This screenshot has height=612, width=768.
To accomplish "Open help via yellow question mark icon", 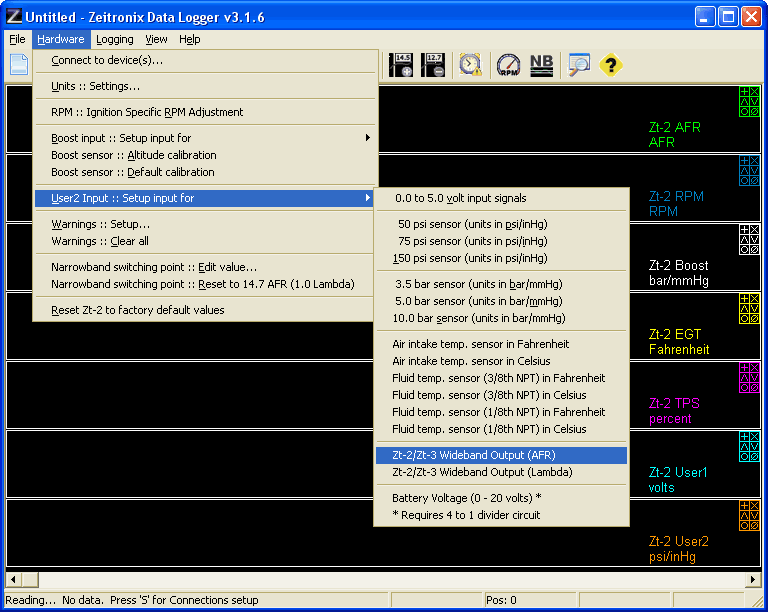I will 610,65.
